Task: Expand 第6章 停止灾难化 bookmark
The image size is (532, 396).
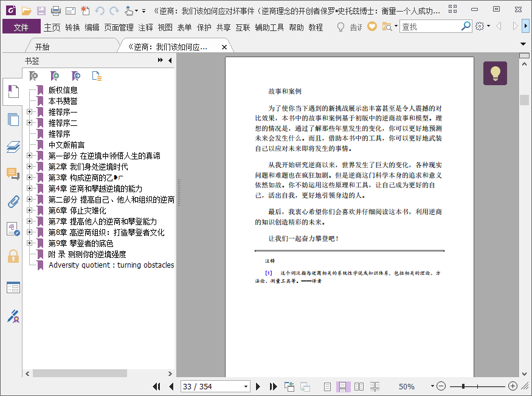Action: click(30, 210)
